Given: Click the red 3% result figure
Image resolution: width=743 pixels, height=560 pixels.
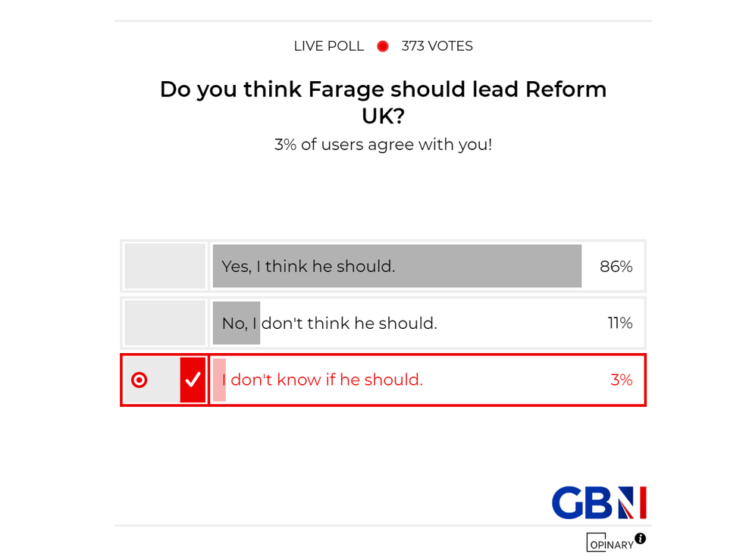Looking at the screenshot, I should coord(621,380).
